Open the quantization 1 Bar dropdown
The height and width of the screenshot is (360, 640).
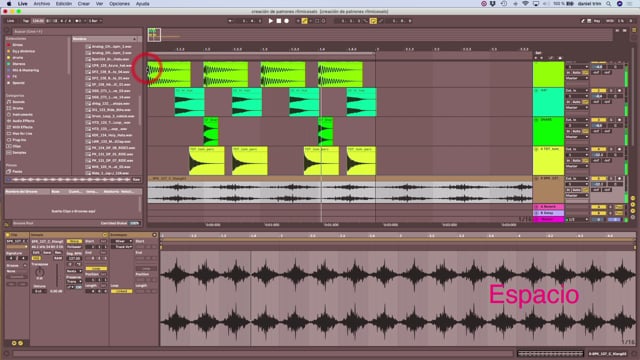95,21
